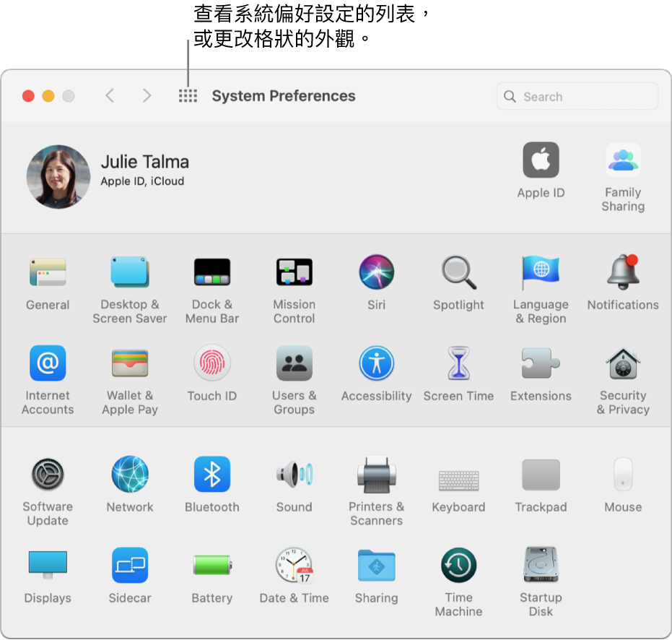Minimize the System Preferences window

pos(48,96)
